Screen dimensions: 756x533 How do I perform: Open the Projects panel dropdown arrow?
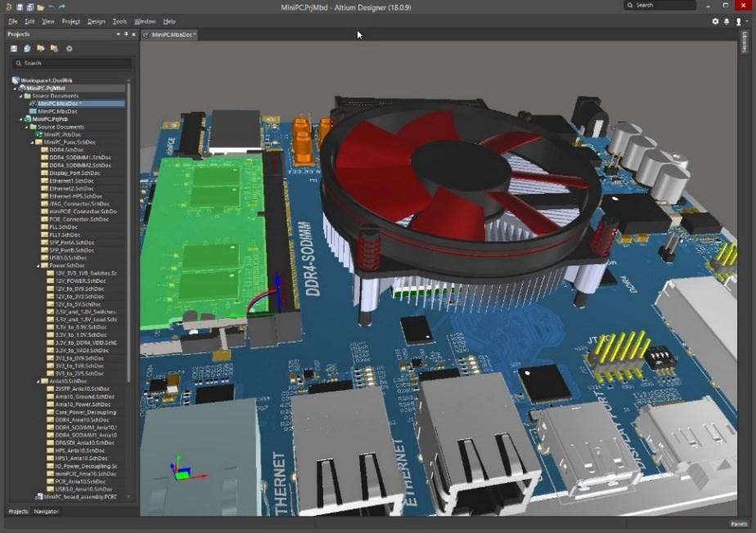pos(118,34)
